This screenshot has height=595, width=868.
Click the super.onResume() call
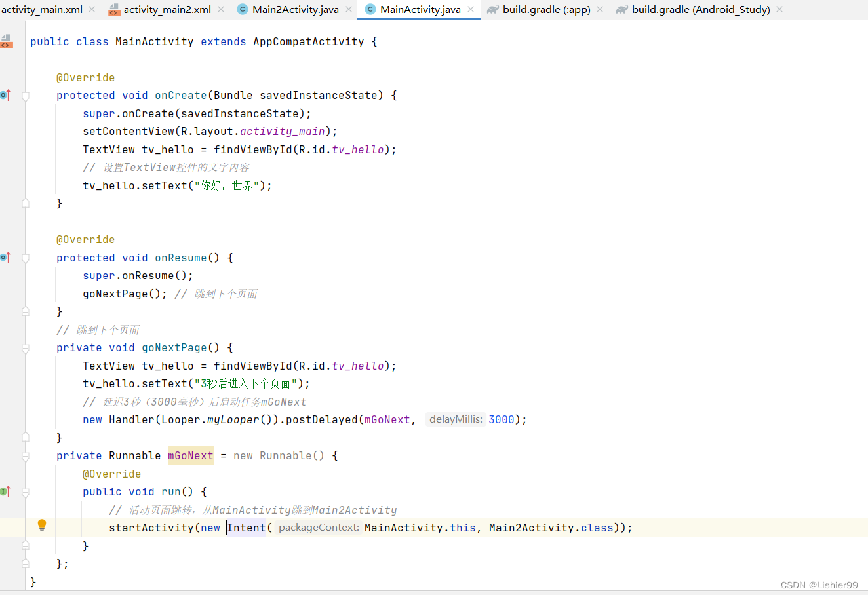point(138,275)
